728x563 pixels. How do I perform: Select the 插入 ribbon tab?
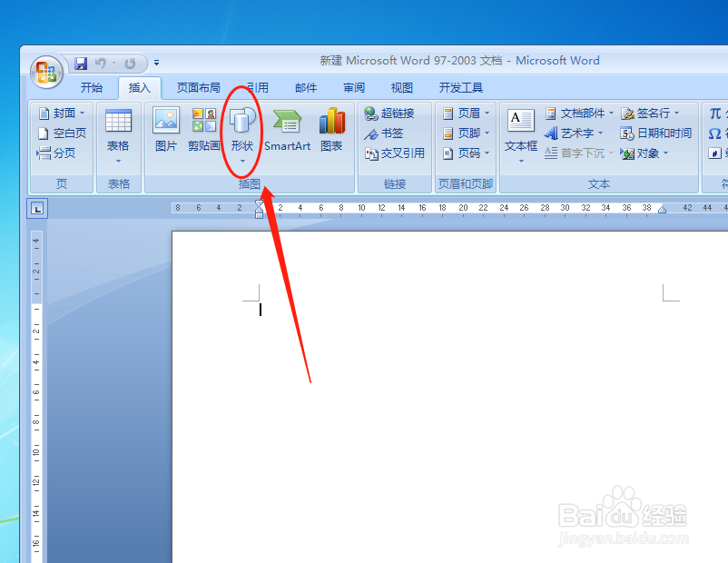tap(139, 87)
